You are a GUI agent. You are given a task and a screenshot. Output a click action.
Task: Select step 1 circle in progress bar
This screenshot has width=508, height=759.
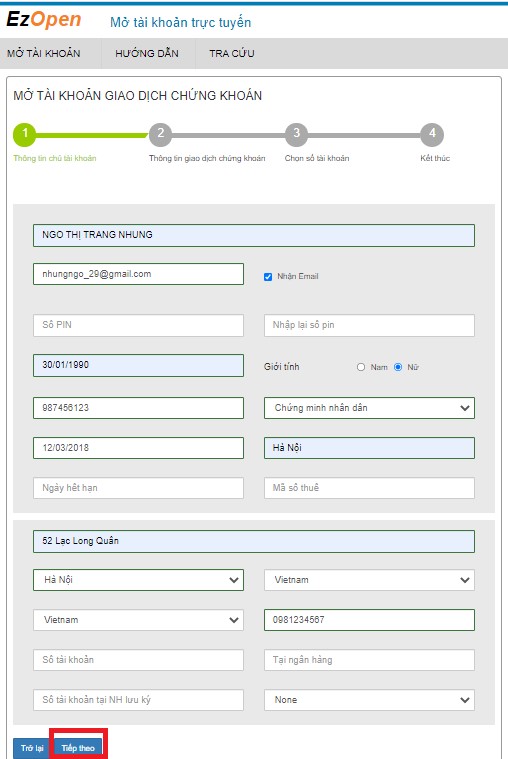click(25, 135)
